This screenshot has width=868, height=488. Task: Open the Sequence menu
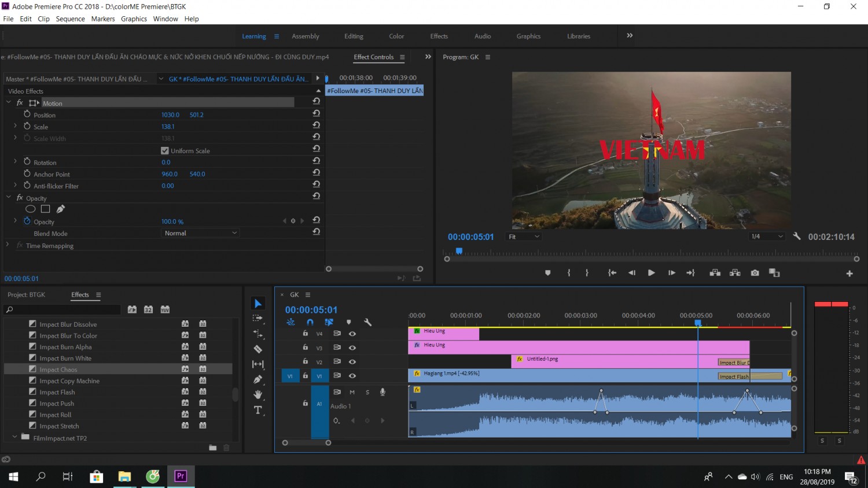pyautogui.click(x=70, y=19)
